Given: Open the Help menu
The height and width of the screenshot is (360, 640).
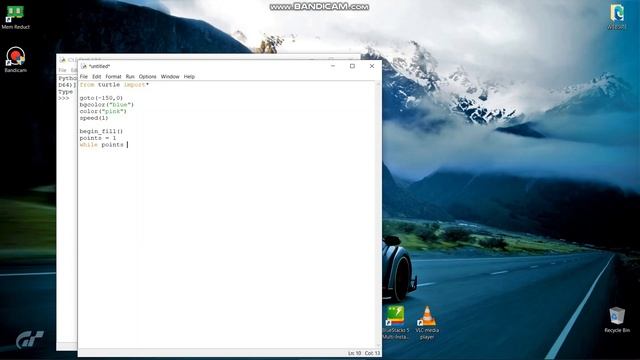Looking at the screenshot, I should click(x=189, y=77).
